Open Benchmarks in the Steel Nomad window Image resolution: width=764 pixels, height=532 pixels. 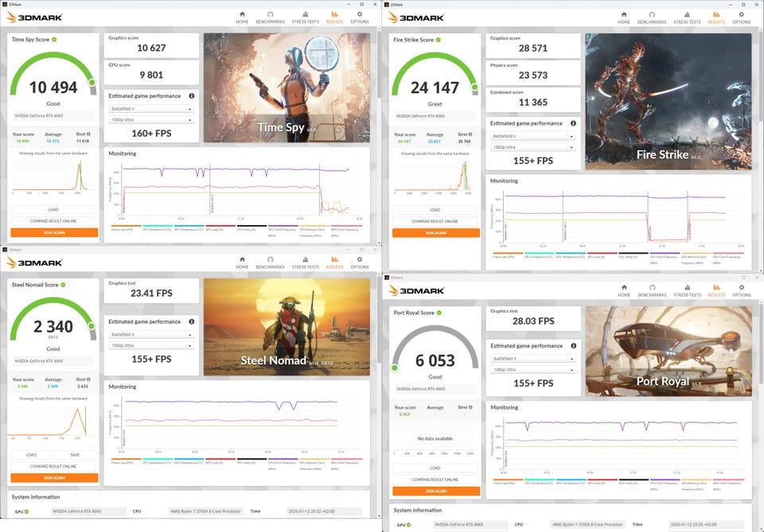coord(270,263)
